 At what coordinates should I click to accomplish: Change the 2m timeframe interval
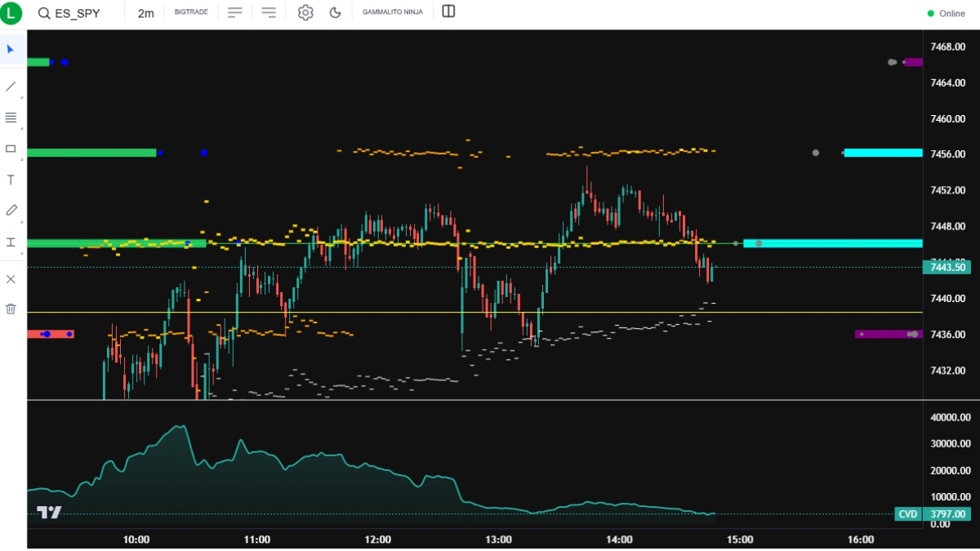pyautogui.click(x=145, y=13)
